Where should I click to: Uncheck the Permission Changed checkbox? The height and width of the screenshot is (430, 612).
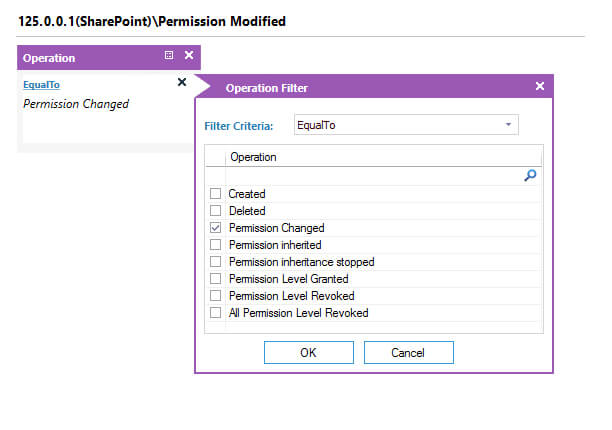(215, 228)
